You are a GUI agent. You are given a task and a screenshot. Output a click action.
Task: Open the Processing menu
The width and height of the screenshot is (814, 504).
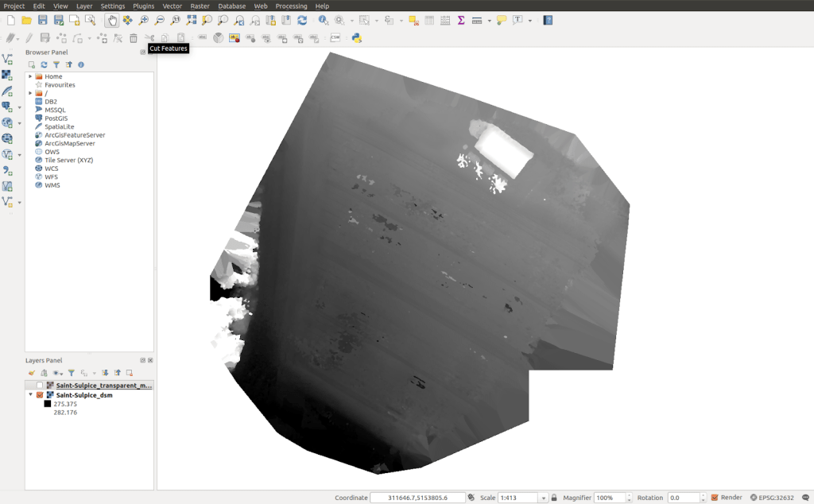pyautogui.click(x=291, y=6)
